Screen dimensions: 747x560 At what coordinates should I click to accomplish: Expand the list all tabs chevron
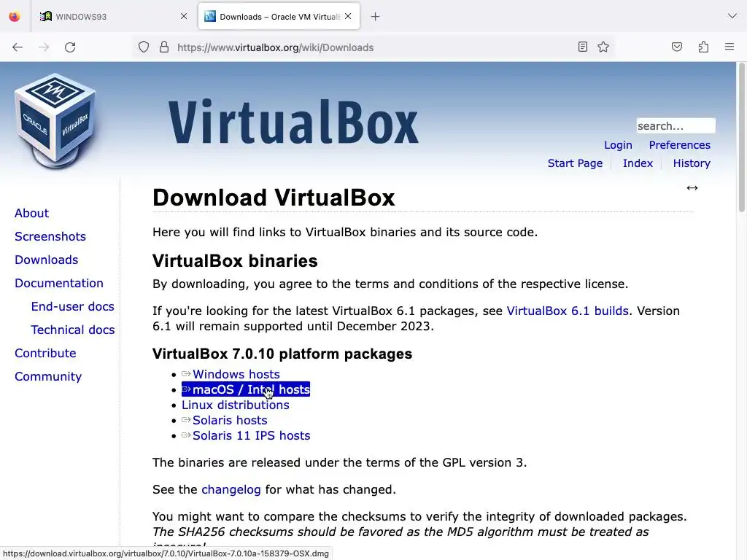pos(732,16)
